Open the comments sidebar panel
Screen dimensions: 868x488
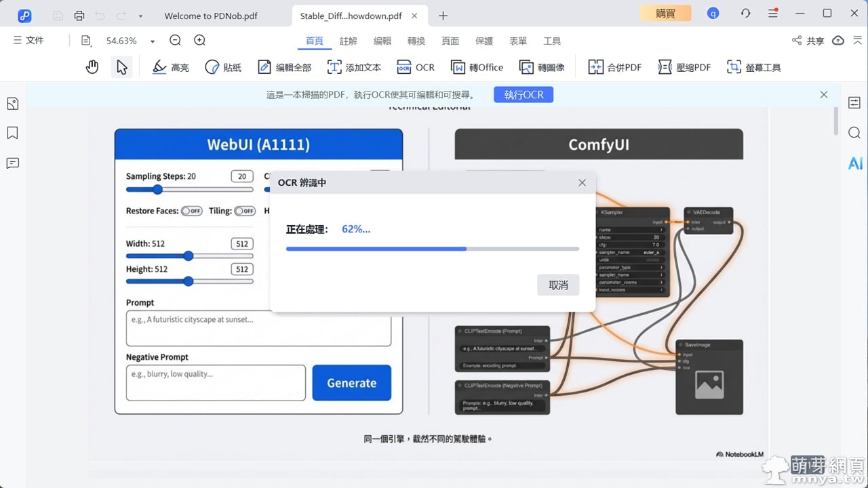tap(12, 163)
